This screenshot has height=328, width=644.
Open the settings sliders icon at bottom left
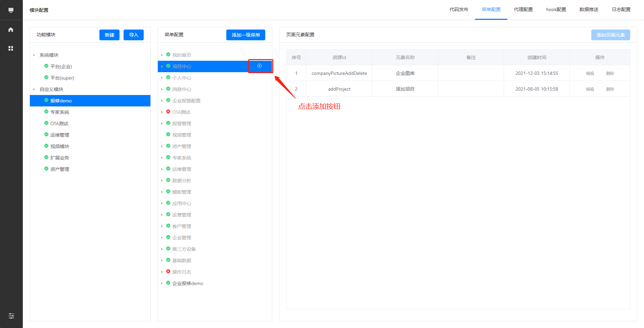click(11, 316)
